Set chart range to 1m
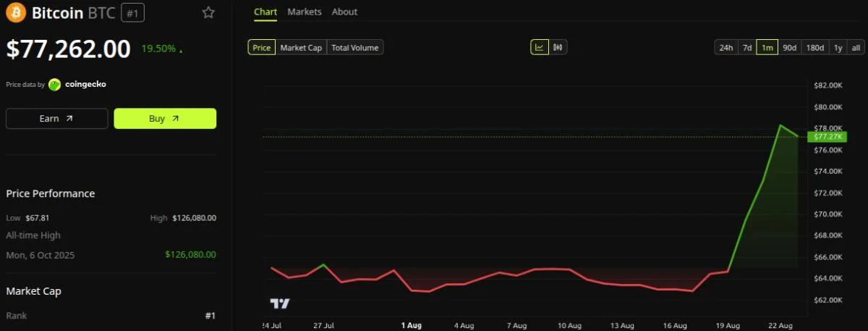This screenshot has height=331, width=868. pyautogui.click(x=767, y=48)
